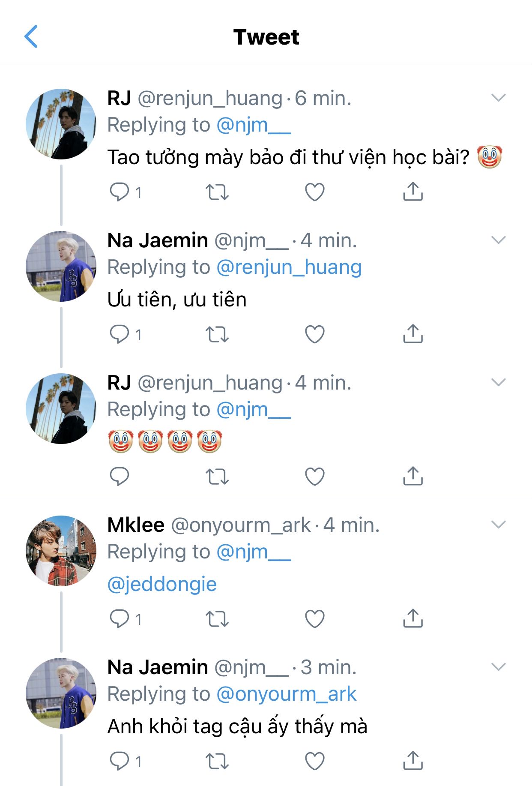Open the @jeddongie mention link

162,584
